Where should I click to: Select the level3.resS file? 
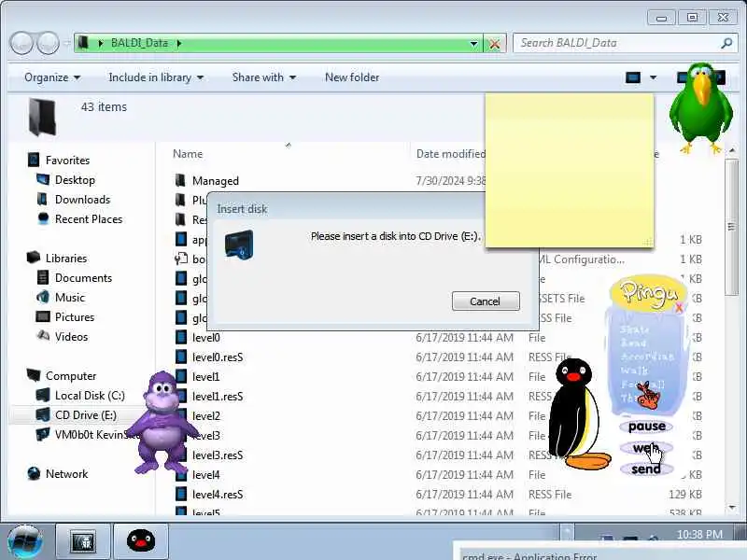point(218,455)
